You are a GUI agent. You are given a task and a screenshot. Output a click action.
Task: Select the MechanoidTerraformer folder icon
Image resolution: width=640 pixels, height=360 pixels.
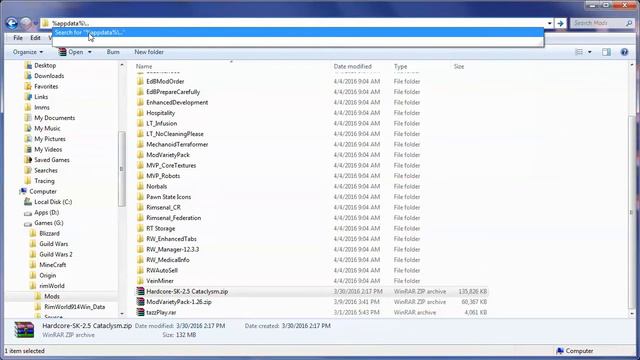[x=140, y=144]
